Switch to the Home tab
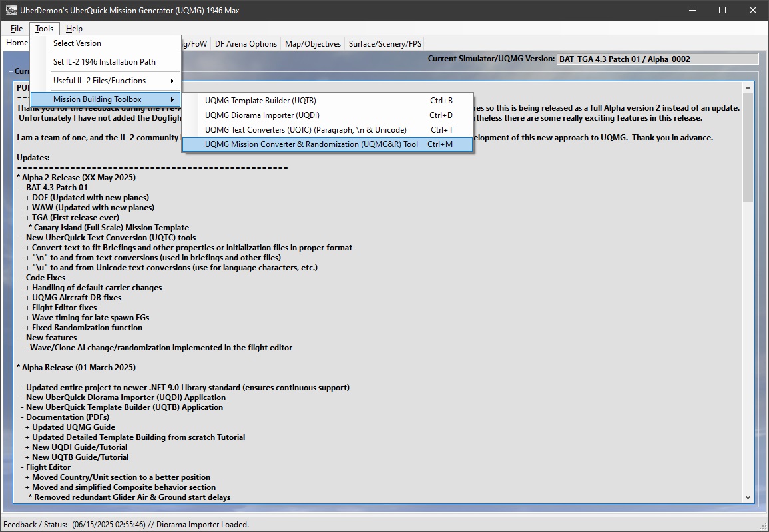Image resolution: width=769 pixels, height=532 pixels. pos(17,43)
